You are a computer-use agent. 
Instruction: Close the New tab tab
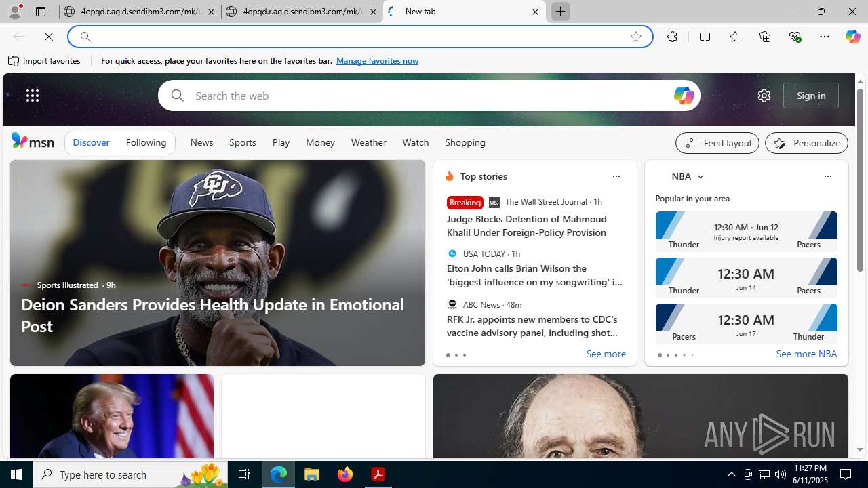pyautogui.click(x=535, y=12)
